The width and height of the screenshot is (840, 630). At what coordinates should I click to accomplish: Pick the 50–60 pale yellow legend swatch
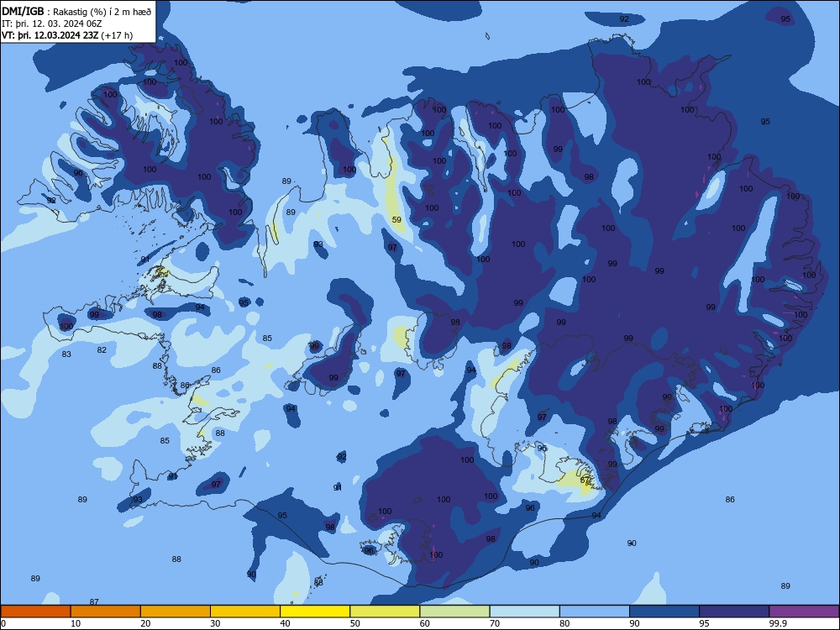[385, 612]
